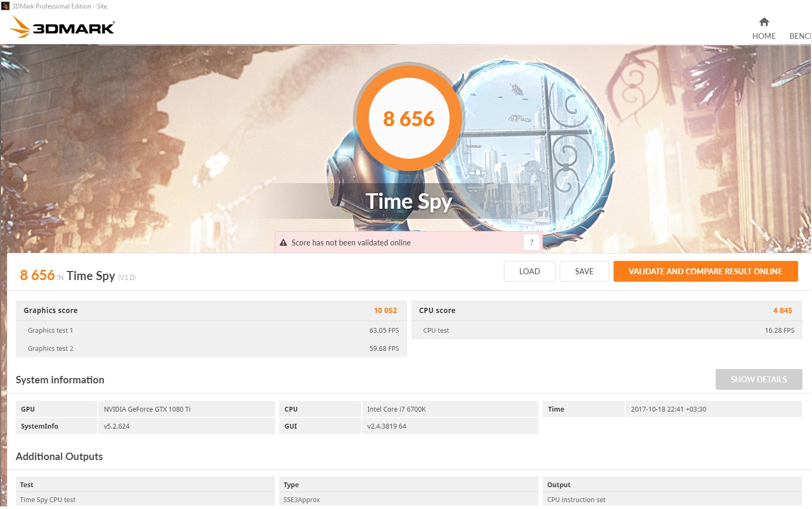Click the NVIDIA GeForce GTX 1080 Ti cell
812x509 pixels.
187,409
